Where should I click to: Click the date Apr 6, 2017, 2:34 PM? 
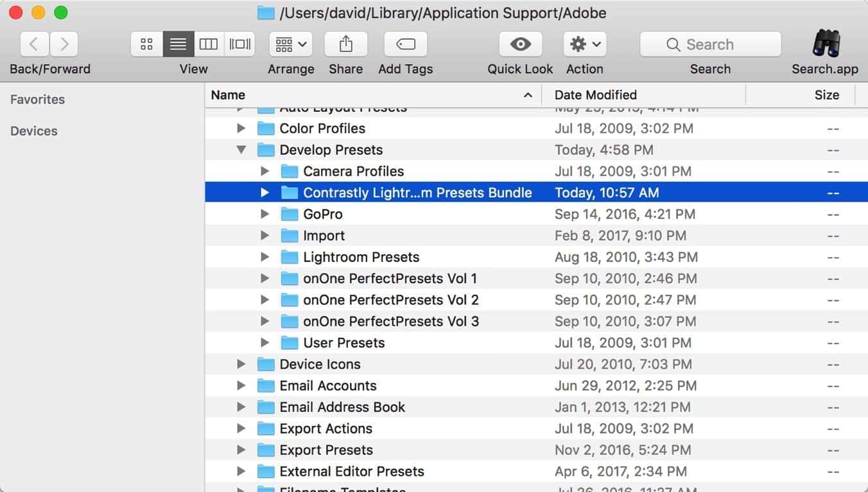621,471
